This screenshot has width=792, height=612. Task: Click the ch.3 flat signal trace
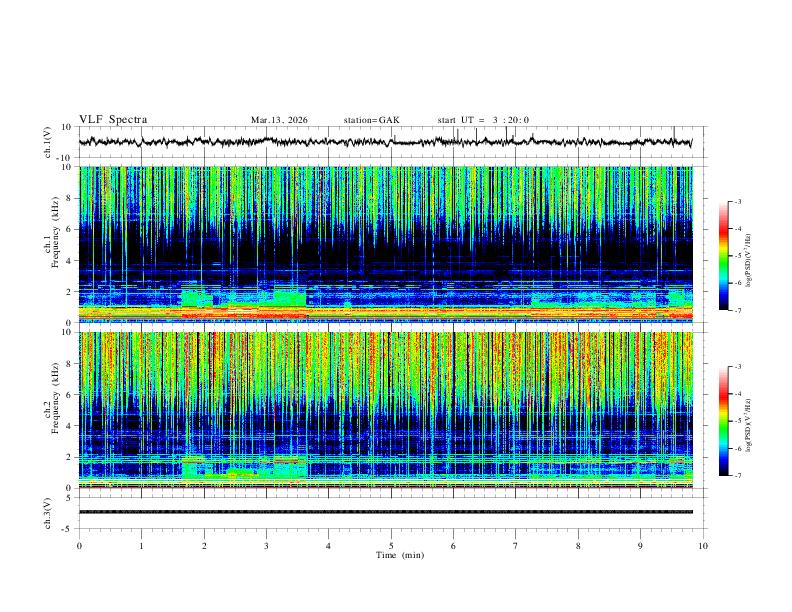point(385,512)
